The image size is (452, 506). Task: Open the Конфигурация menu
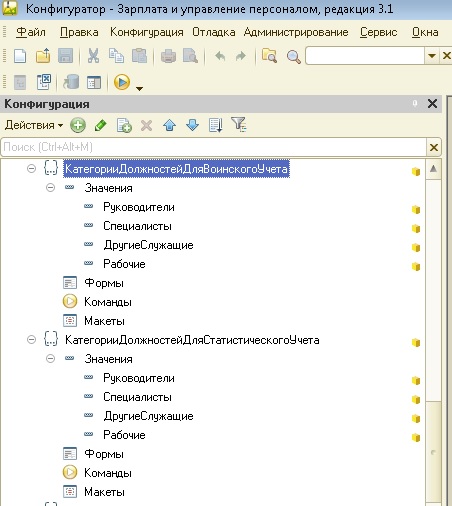[147, 32]
